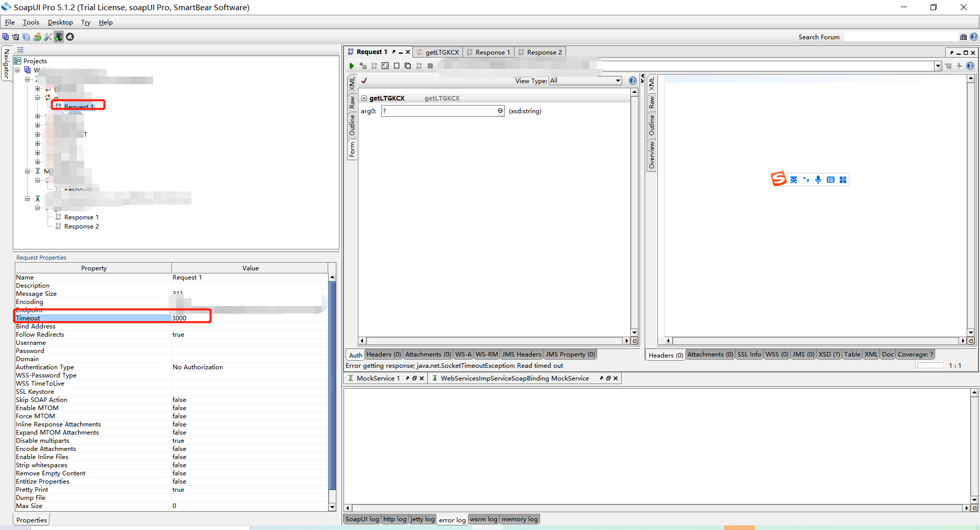Open the plugin manager puzzle icon
This screenshot has height=530, width=980.
pos(70,37)
